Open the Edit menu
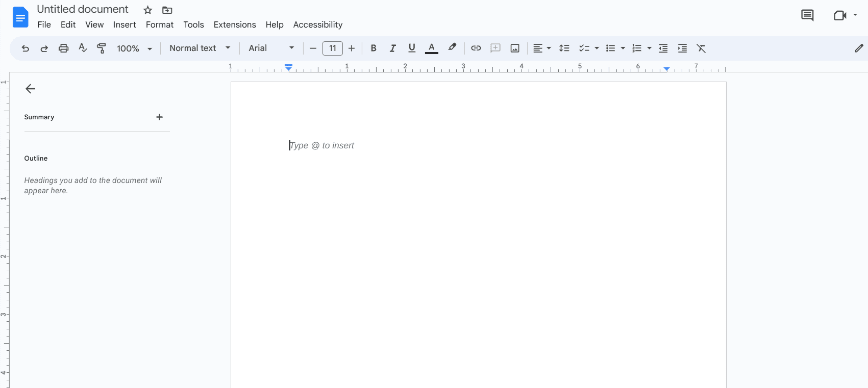This screenshot has height=388, width=868. pos(68,24)
